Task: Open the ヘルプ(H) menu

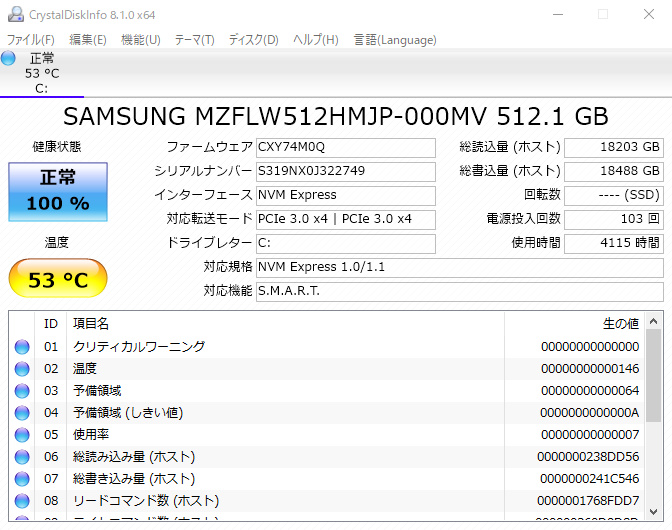Action: pos(316,40)
